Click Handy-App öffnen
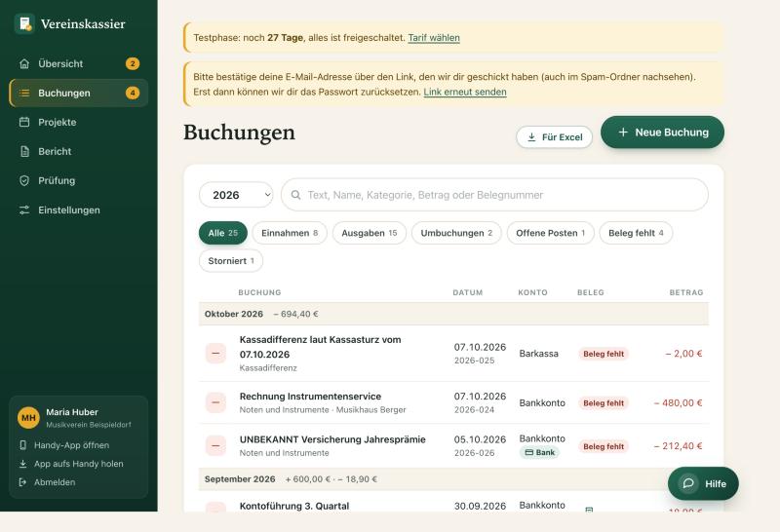780x532 pixels. pyautogui.click(x=71, y=445)
